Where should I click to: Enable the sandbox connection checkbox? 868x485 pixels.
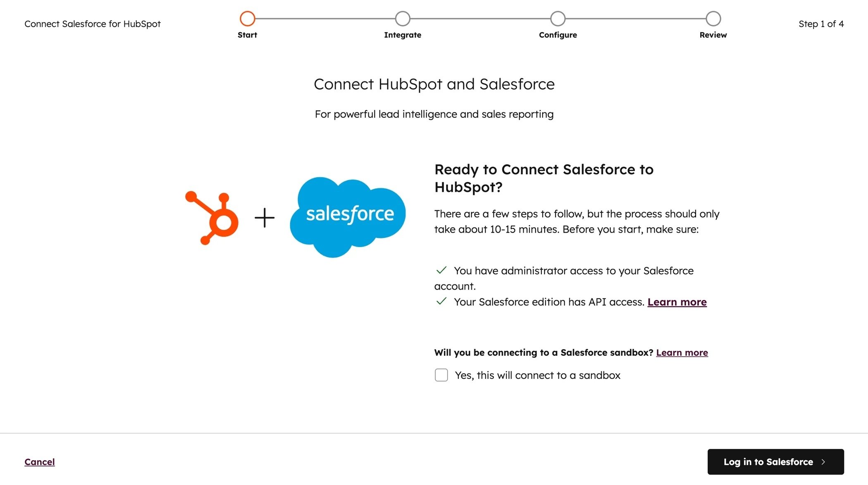441,375
